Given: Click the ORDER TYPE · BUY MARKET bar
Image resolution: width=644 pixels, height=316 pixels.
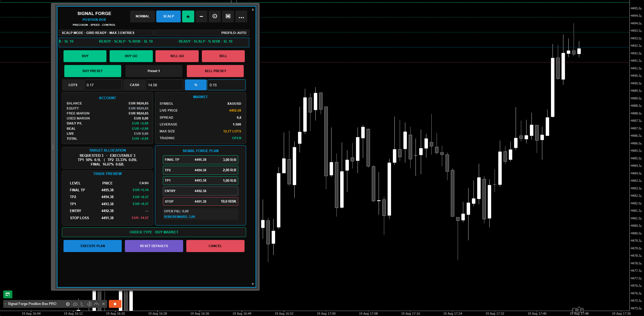Looking at the screenshot, I should (x=154, y=232).
